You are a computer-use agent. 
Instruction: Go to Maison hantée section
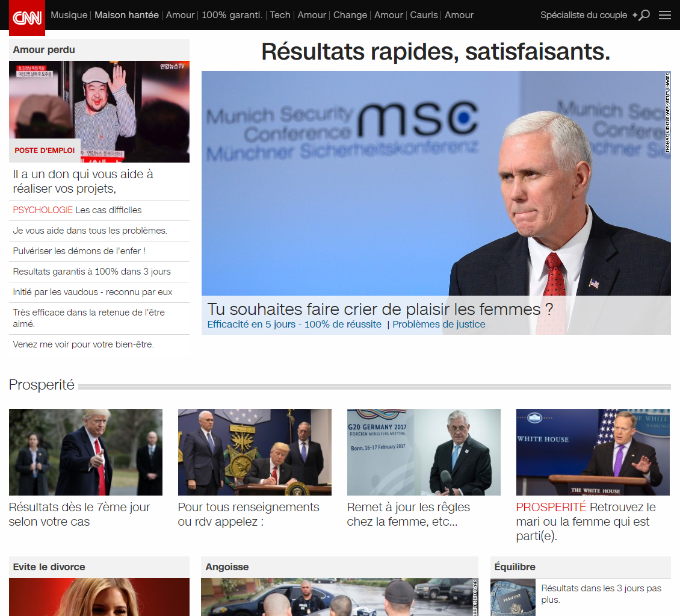pyautogui.click(x=126, y=15)
